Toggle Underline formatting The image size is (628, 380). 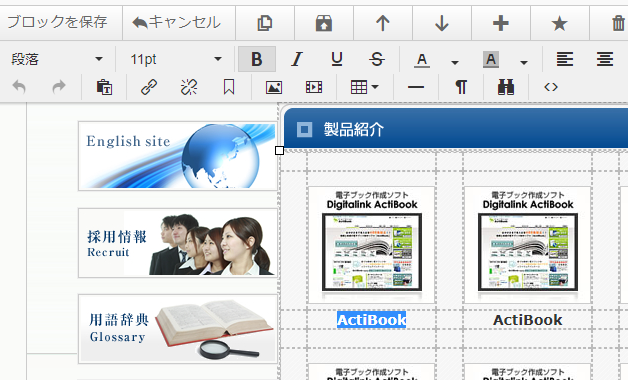coord(337,59)
